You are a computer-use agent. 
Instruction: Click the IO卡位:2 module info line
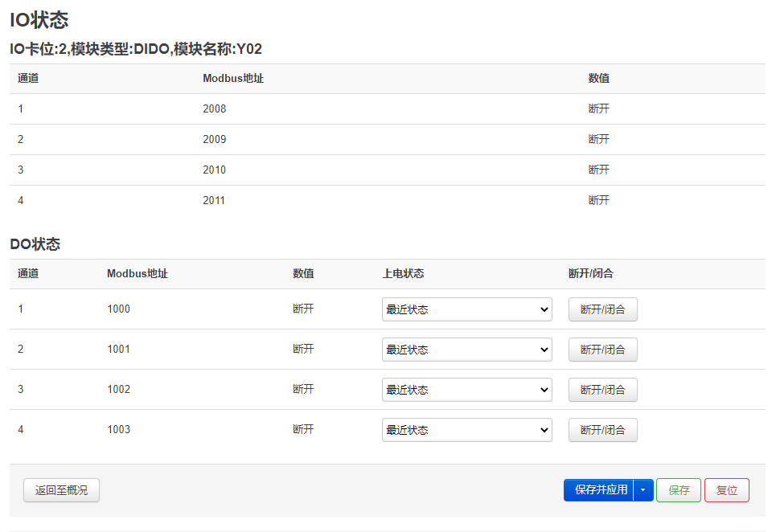[136, 49]
